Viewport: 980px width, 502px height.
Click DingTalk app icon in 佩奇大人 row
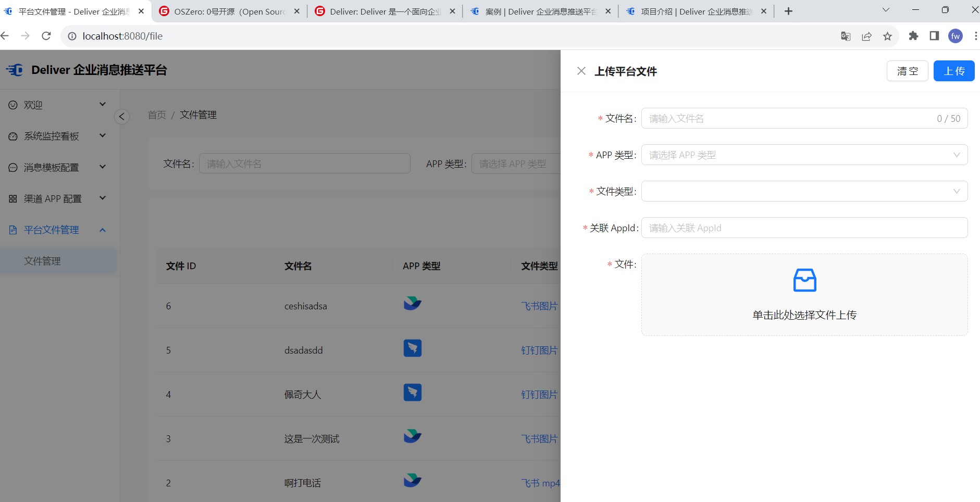click(413, 392)
